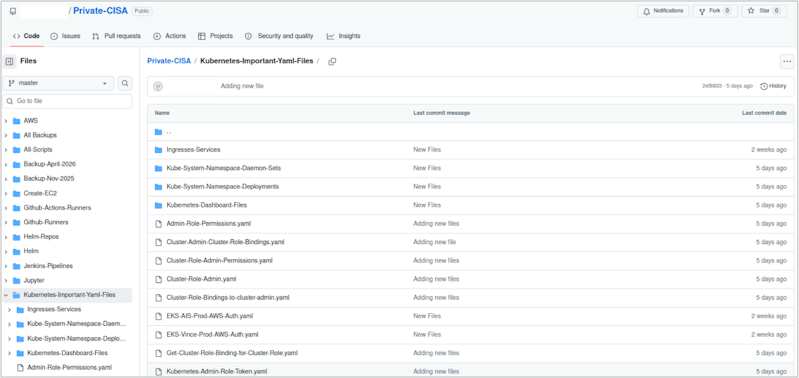Expand the Backup-April-2026 folder chevron

(6, 165)
